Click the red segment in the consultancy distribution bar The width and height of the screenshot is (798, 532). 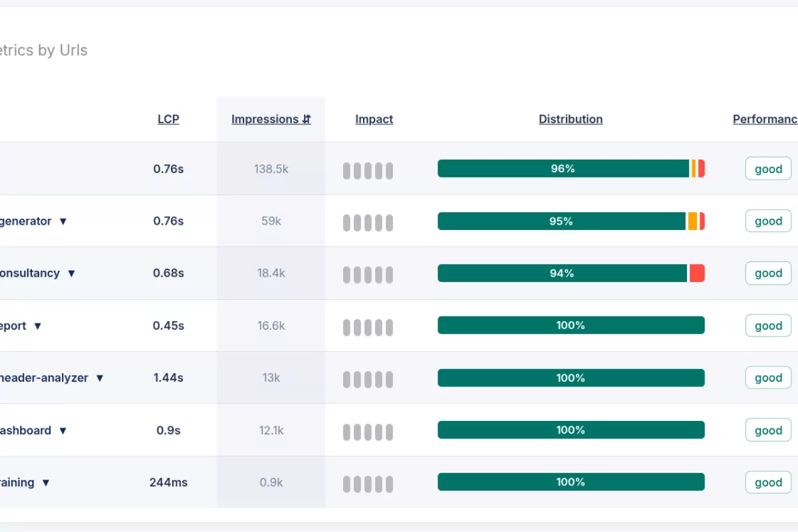click(x=698, y=273)
